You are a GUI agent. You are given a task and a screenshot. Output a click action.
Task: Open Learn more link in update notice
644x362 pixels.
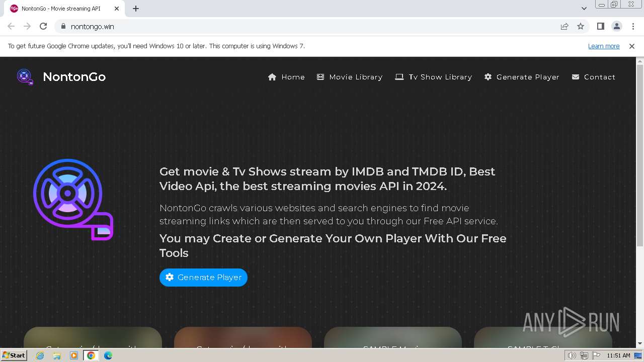click(604, 46)
